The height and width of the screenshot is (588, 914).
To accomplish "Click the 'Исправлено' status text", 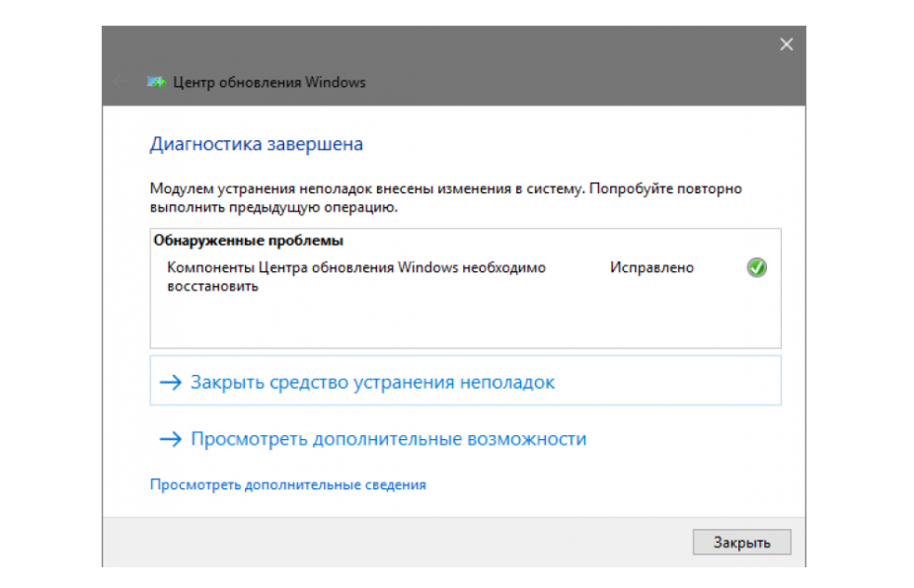I will [651, 267].
